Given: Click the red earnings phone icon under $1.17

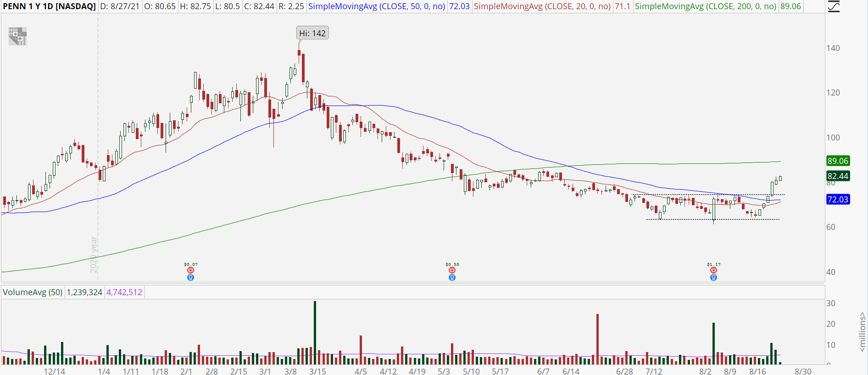Looking at the screenshot, I should click(714, 270).
